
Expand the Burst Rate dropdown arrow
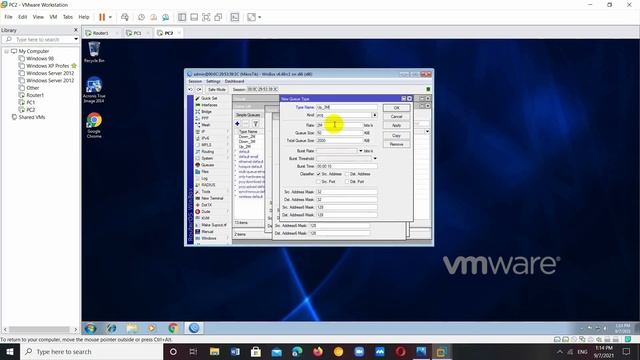360,151
